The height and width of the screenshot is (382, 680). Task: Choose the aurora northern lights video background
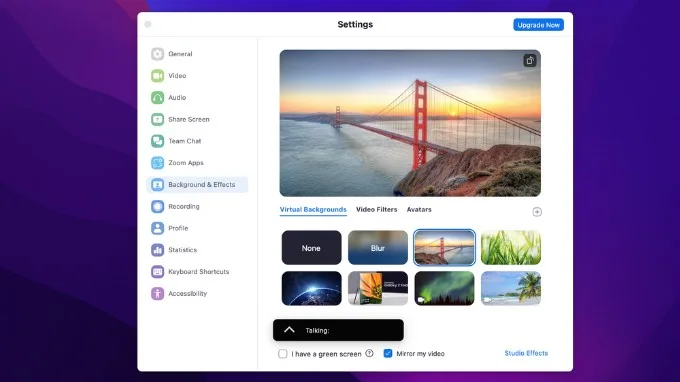[444, 288]
